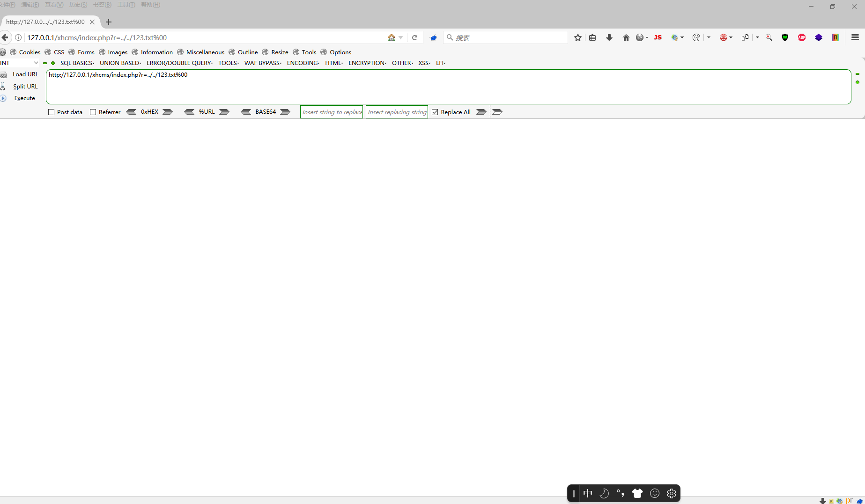
Task: Enable the Referrer checkbox
Action: (x=93, y=112)
